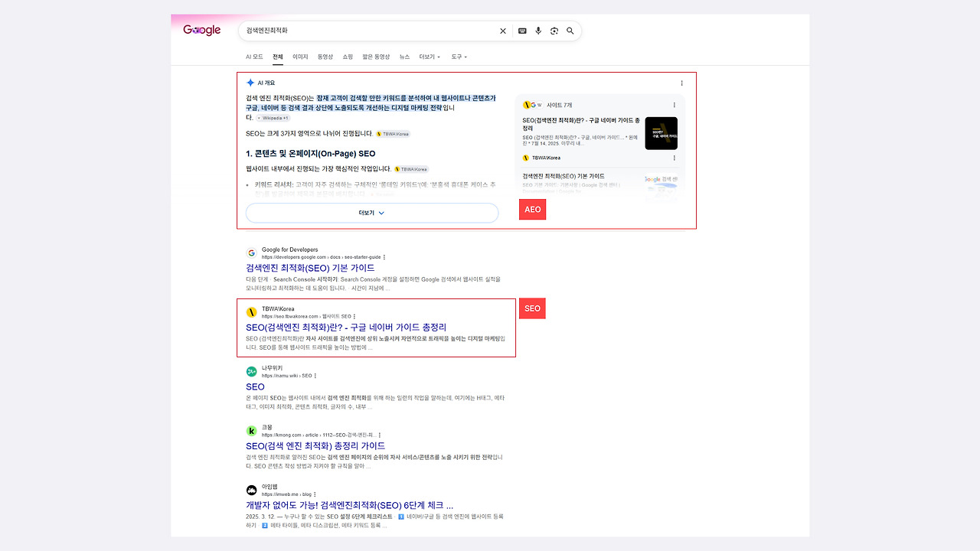Click the imweb.me › blog breadcrumb
This screenshot has width=980, height=551.
coord(286,494)
